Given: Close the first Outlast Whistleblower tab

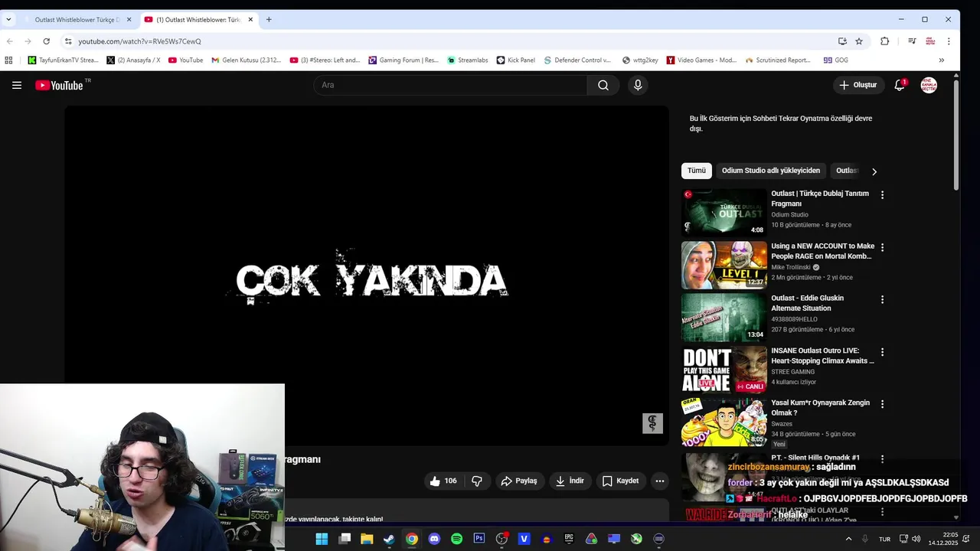Looking at the screenshot, I should pos(129,19).
